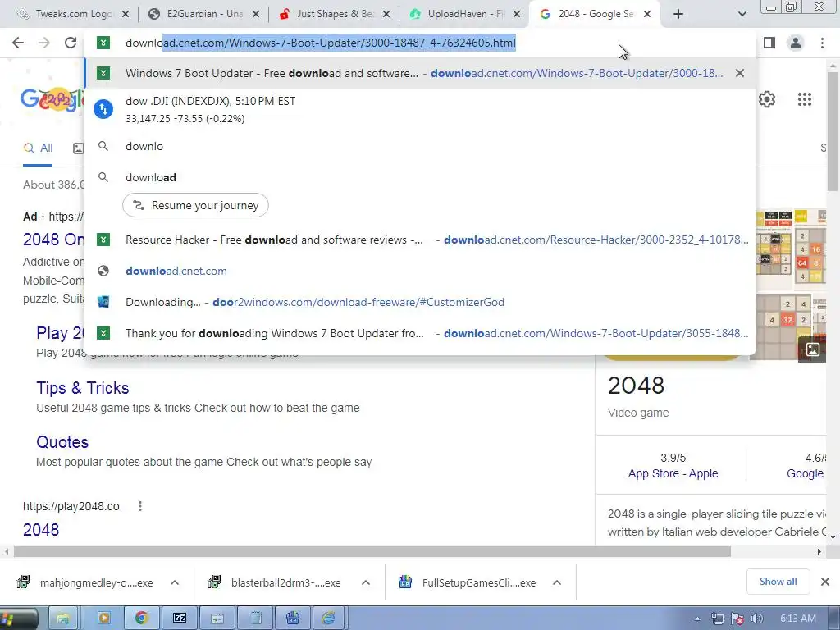The height and width of the screenshot is (630, 840).
Task: Open the 2048 play2048.co result
Action: pos(41,529)
